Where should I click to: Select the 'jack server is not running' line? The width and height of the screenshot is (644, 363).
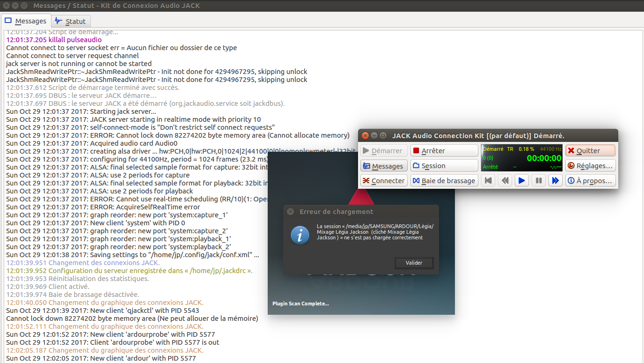(x=79, y=64)
